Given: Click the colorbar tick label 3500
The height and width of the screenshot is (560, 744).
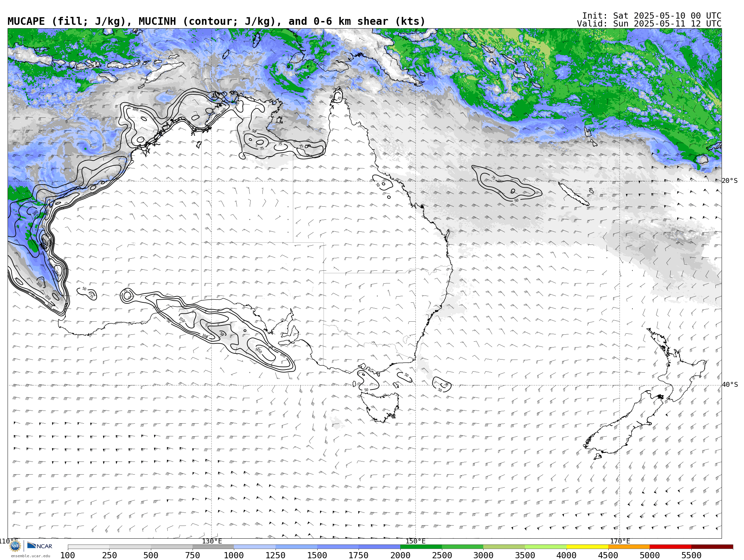Looking at the screenshot, I should [525, 556].
